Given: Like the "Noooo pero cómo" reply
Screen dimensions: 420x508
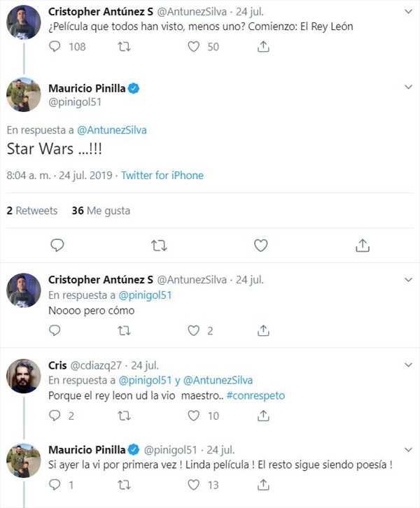Looking at the screenshot, I should 194,330.
